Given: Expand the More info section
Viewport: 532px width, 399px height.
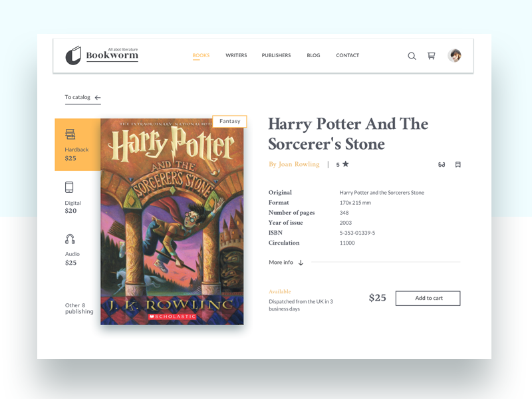Looking at the screenshot, I should click(286, 263).
